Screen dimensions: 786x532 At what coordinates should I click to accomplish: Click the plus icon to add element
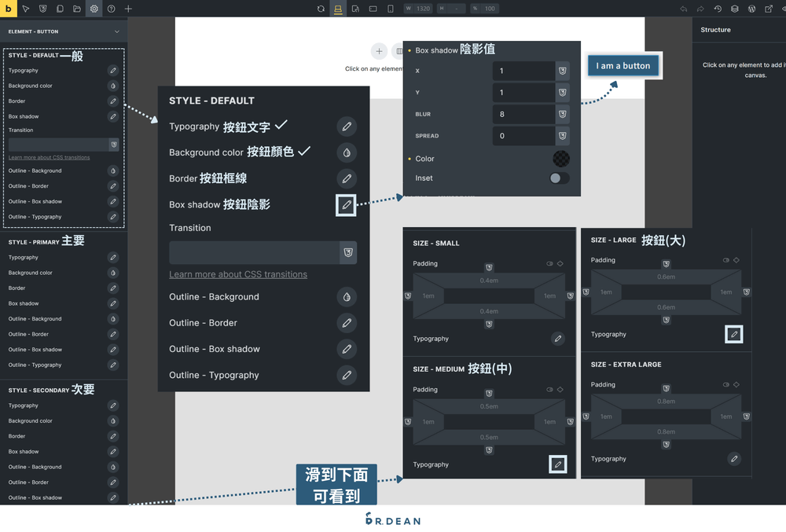click(x=128, y=9)
